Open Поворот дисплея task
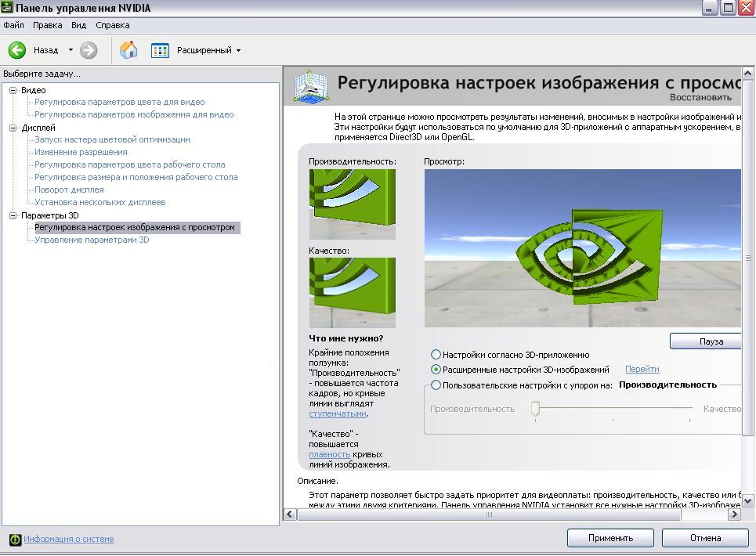The image size is (756, 556). [x=69, y=190]
